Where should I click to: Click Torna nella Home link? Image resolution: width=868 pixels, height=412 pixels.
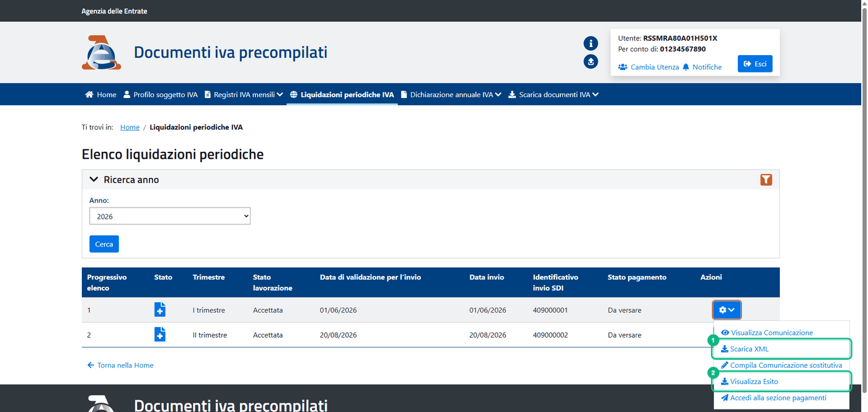pyautogui.click(x=120, y=366)
